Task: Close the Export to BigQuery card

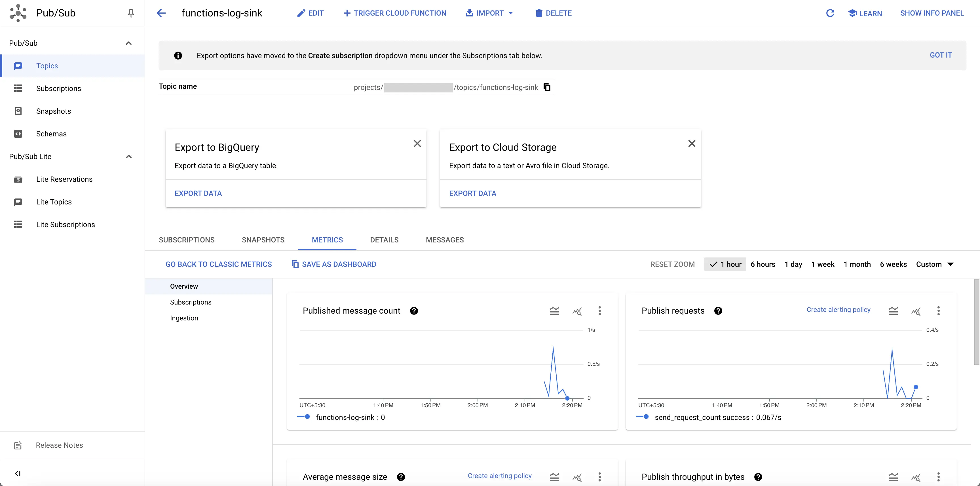Action: 417,143
